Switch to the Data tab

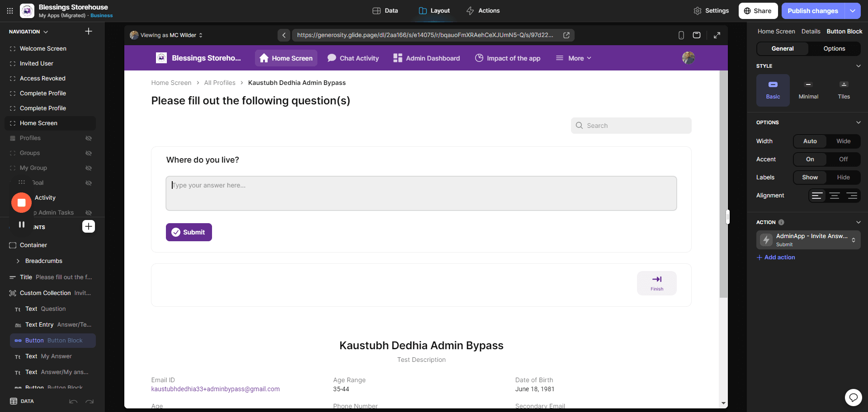coord(385,11)
